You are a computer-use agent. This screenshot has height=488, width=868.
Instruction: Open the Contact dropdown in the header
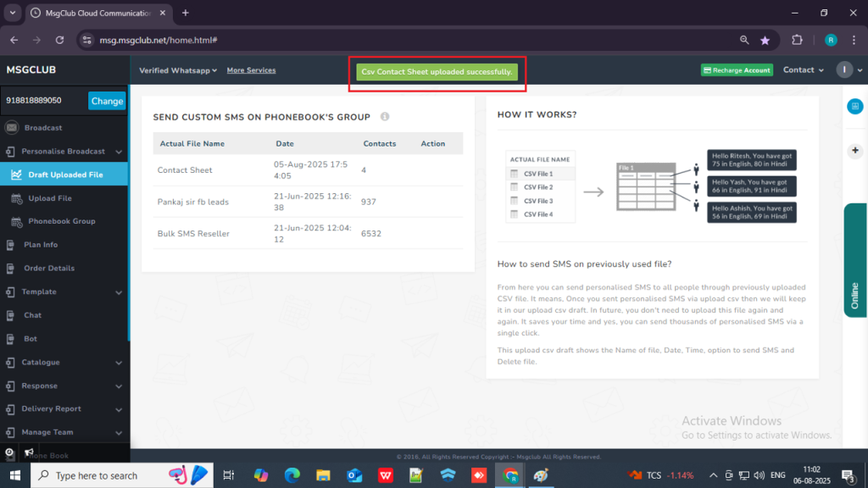(x=803, y=70)
